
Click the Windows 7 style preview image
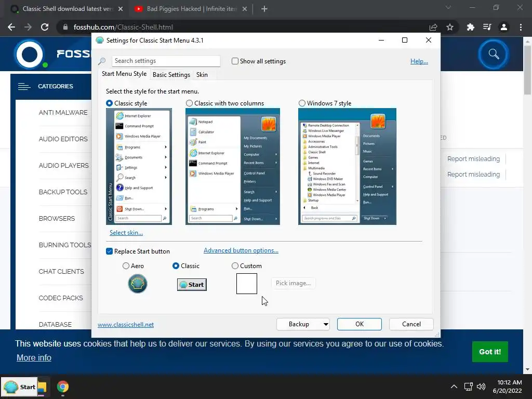pyautogui.click(x=347, y=167)
